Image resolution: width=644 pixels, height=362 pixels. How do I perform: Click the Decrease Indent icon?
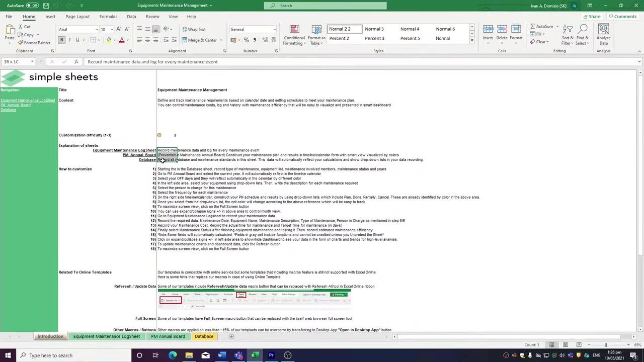click(166, 40)
